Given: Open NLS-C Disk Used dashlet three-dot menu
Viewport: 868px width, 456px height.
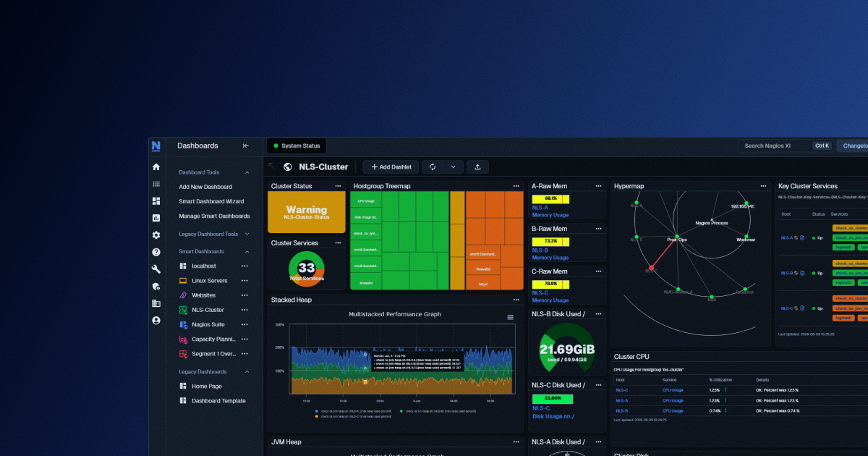Looking at the screenshot, I should click(599, 385).
